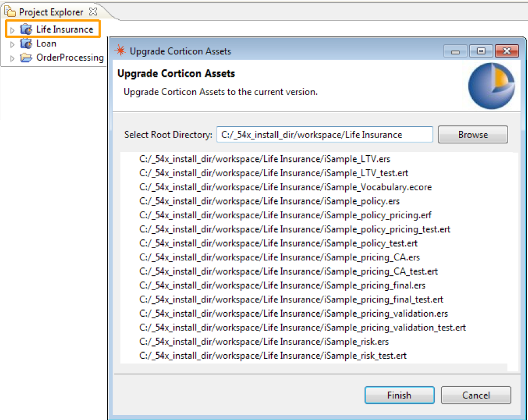Select the iSample_pricing_final.ers file entry
This screenshot has height=420, width=528.
pos(282,286)
